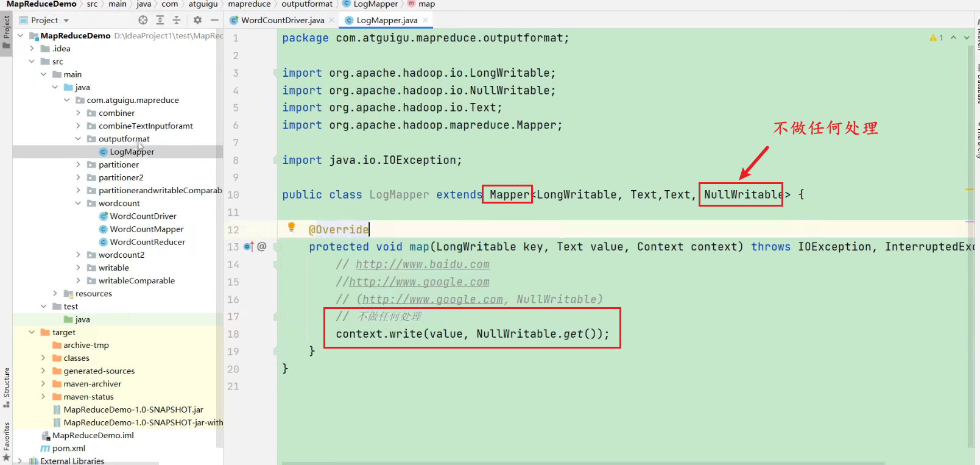
Task: Select WordCountMapper in project tree
Action: tap(146, 229)
